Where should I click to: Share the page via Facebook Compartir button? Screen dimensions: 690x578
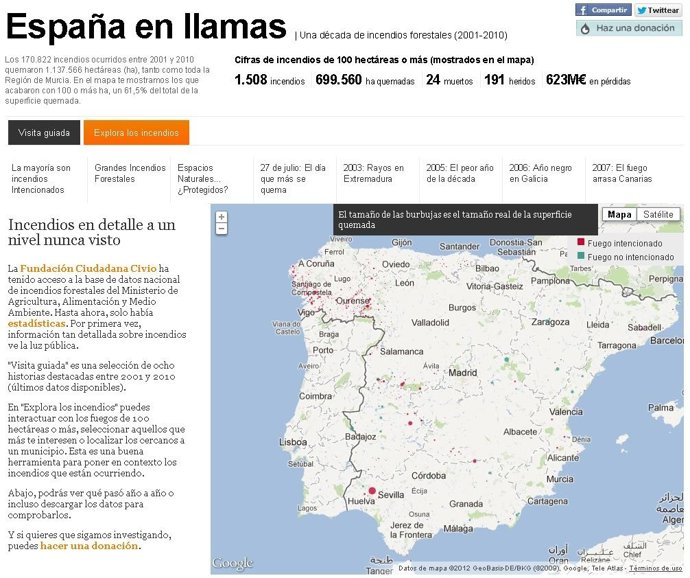click(603, 10)
